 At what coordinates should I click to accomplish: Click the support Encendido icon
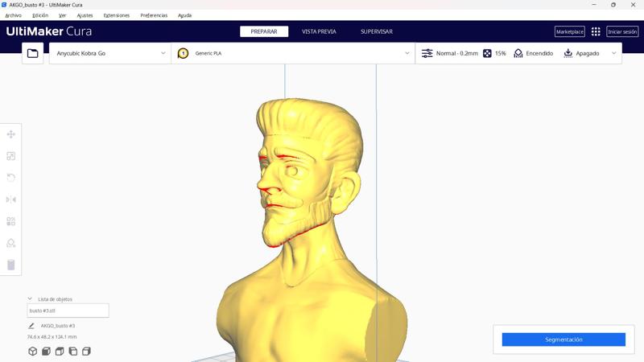coord(518,53)
